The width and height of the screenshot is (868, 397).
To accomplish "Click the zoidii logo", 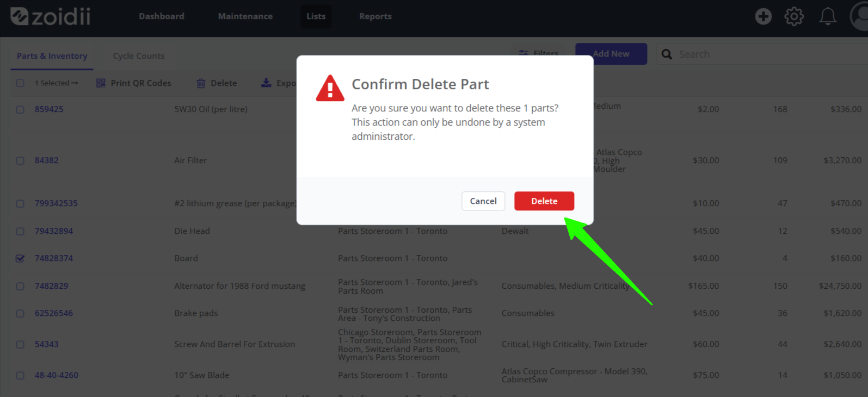I will pyautogui.click(x=50, y=16).
